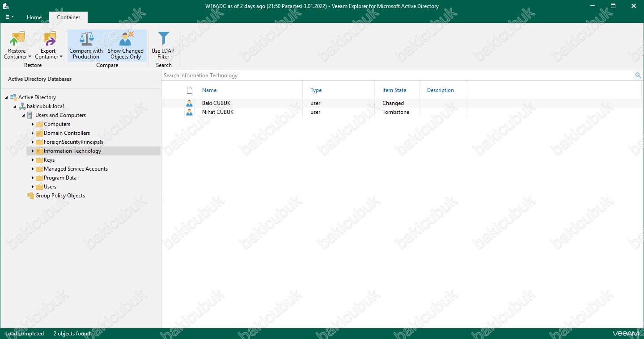
Task: Select the Nihat CUBUK user icon
Action: [x=189, y=112]
